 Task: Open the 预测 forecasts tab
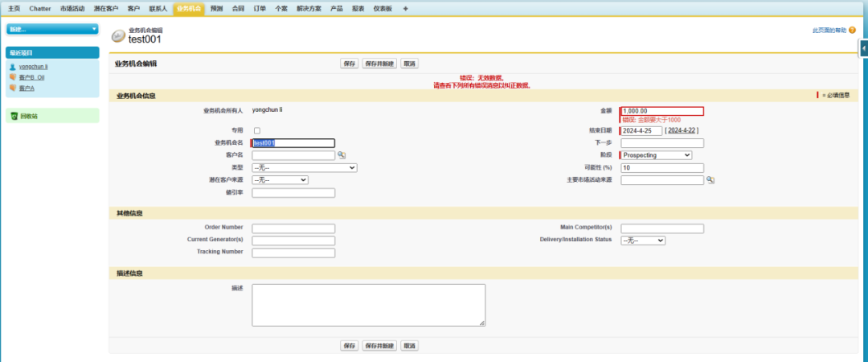point(216,9)
